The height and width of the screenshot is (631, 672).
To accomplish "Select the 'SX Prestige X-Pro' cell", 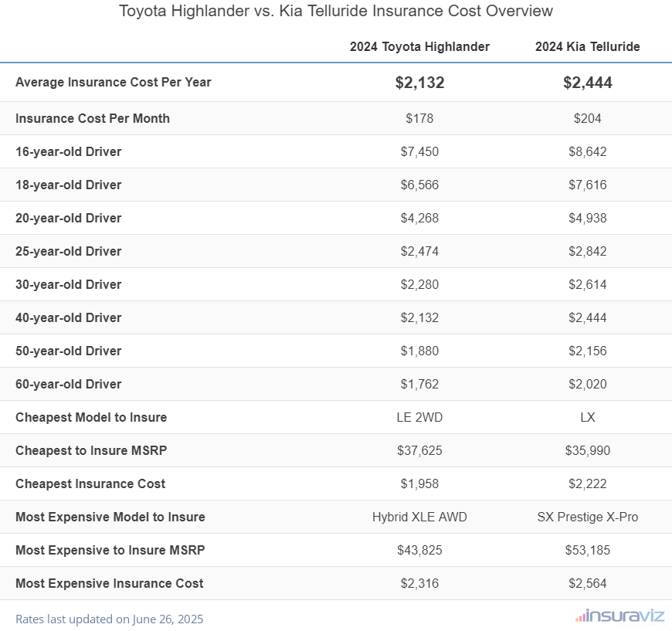I will (588, 517).
